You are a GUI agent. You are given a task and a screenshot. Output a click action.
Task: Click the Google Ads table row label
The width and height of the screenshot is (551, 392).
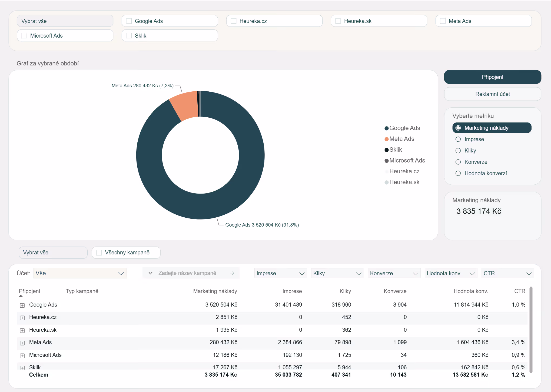(x=43, y=305)
